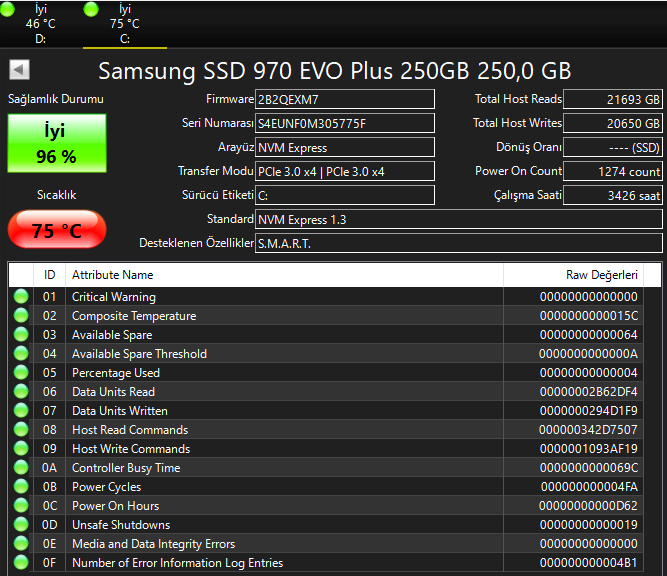Select the green status icon of Available Spare row 03
667x576 pixels.
(x=21, y=334)
